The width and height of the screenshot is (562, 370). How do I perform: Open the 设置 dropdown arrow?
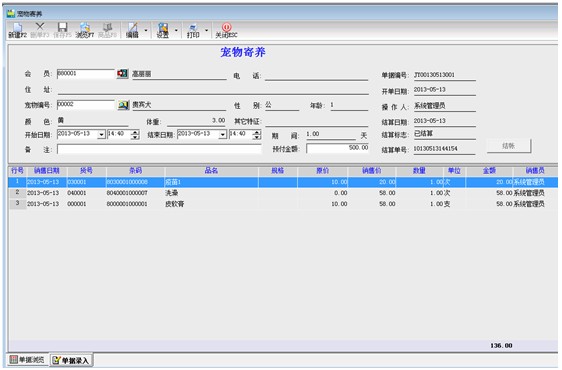[176, 31]
